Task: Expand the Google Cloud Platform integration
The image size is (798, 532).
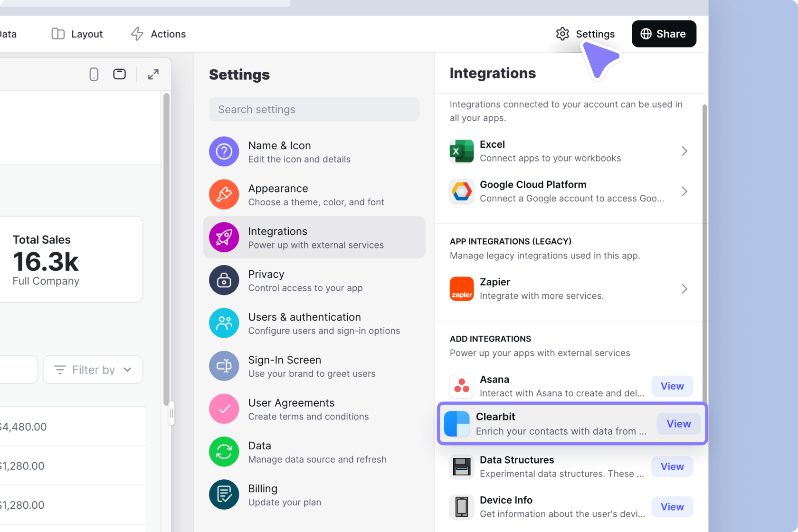Action: (684, 191)
